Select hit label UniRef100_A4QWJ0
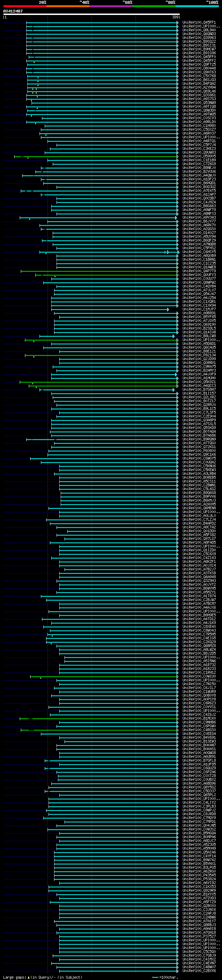 point(199,175)
